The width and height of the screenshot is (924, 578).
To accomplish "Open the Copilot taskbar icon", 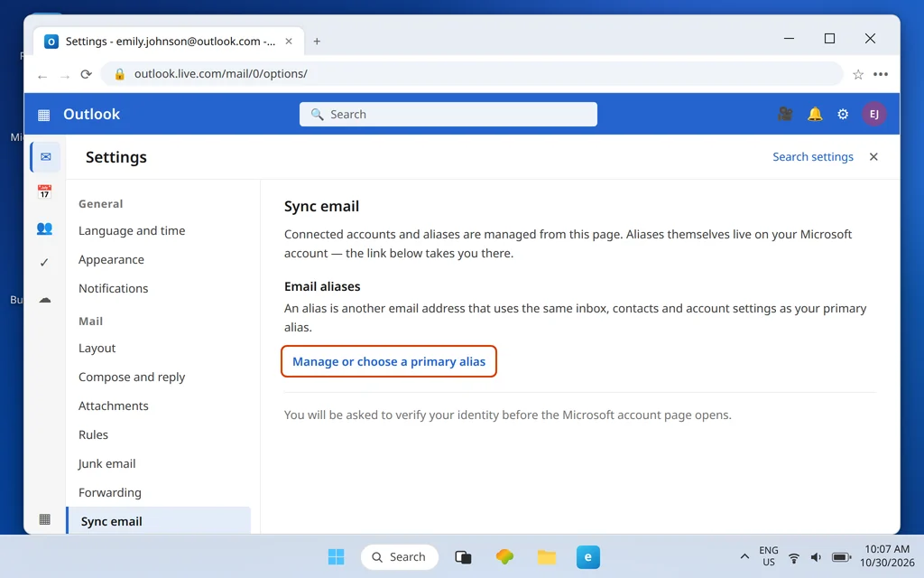I will pyautogui.click(x=504, y=556).
